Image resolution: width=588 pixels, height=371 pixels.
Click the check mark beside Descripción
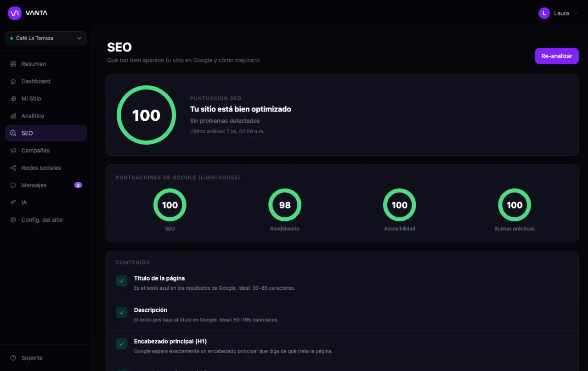click(122, 313)
